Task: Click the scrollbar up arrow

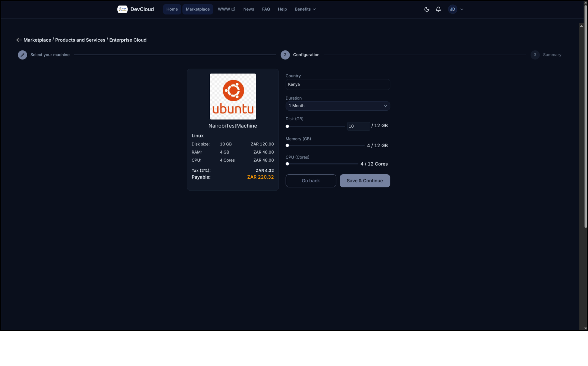Action: (581, 26)
